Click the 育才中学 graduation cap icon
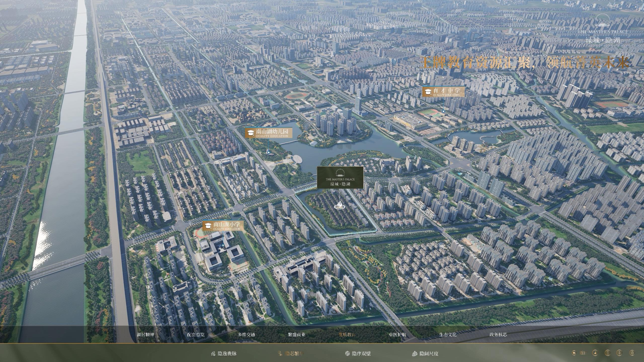644x362 pixels. tap(427, 92)
